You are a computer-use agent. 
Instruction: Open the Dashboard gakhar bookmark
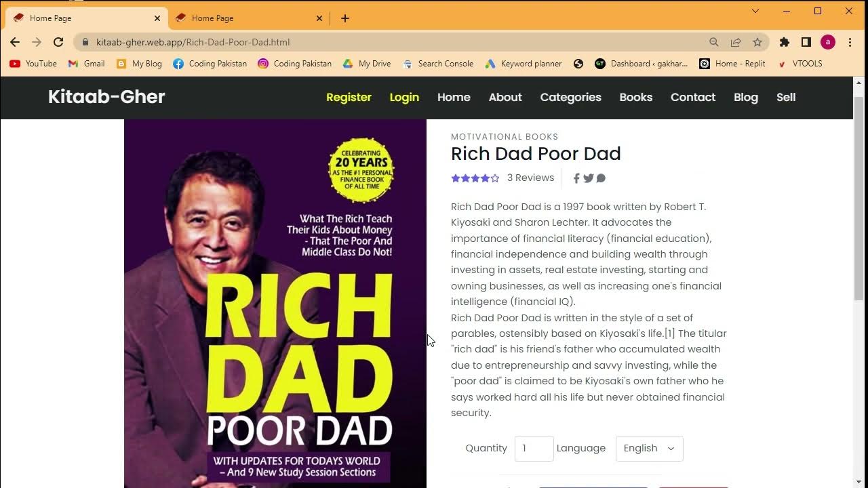642,64
